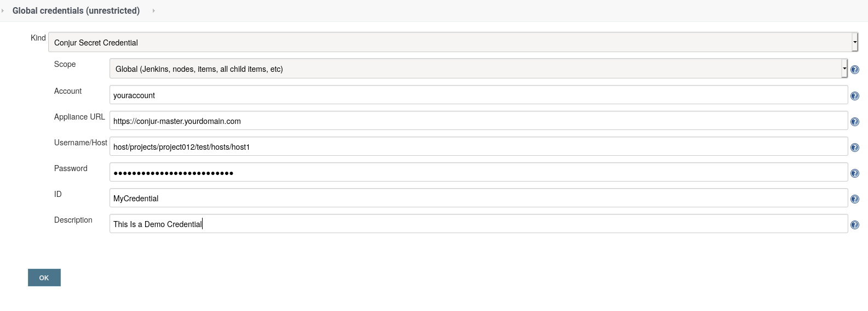Show help for the Username/Host field

(x=854, y=148)
